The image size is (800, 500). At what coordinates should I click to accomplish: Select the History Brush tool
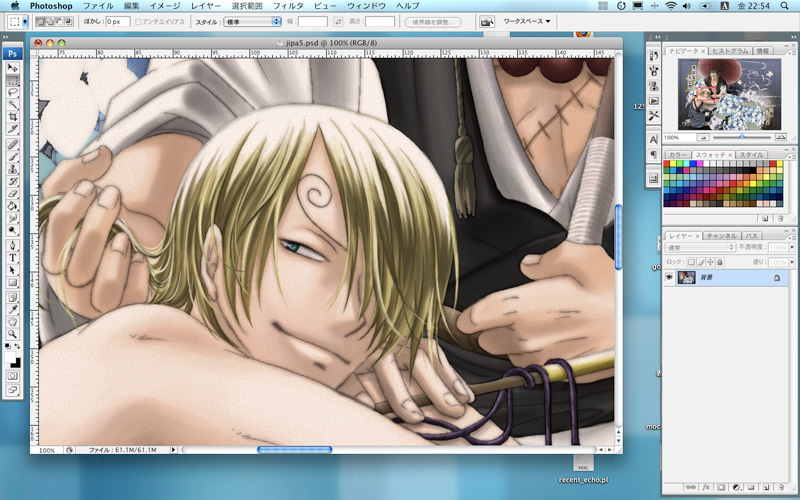click(12, 181)
